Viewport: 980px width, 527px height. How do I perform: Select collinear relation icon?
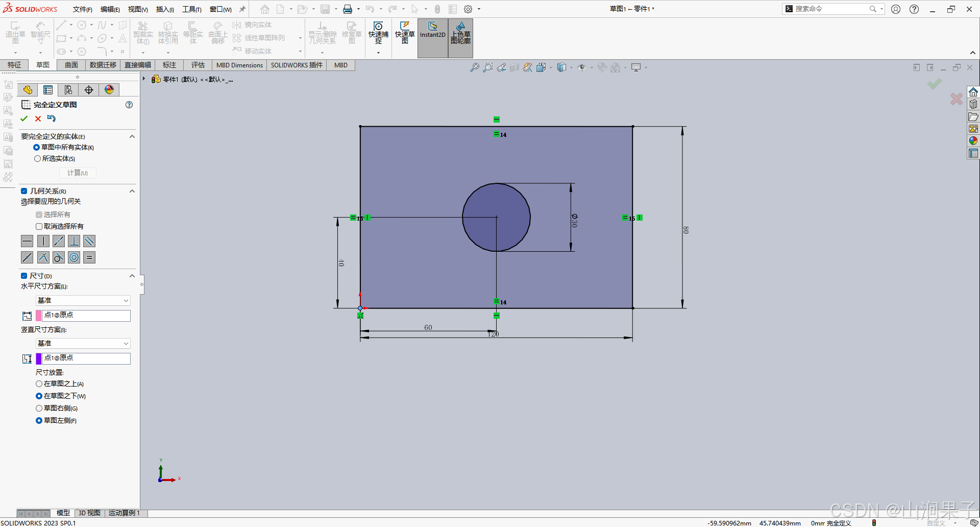click(59, 241)
